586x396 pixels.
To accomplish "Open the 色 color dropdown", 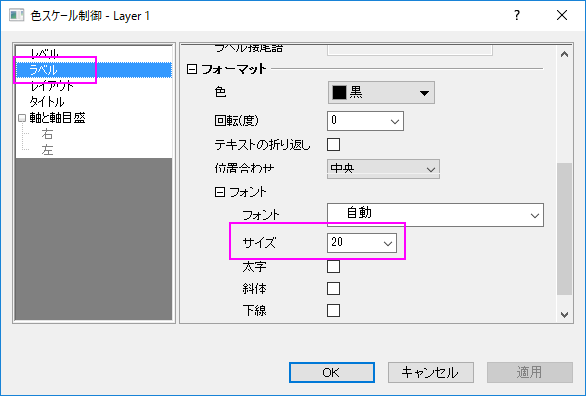I will point(381,93).
